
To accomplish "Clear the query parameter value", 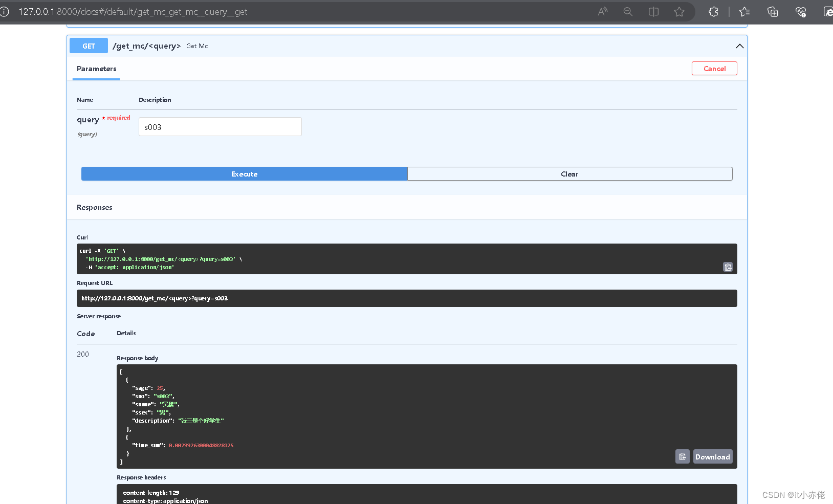I will 569,173.
